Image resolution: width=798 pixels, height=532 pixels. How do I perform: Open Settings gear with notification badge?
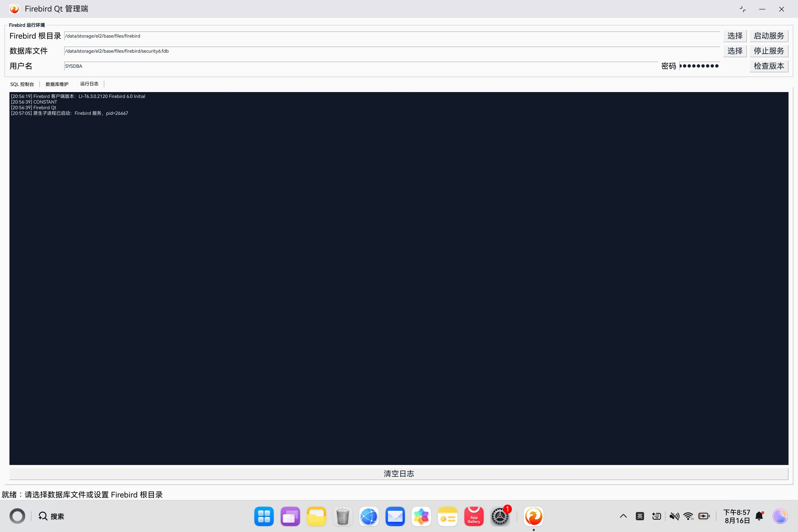coord(500,516)
